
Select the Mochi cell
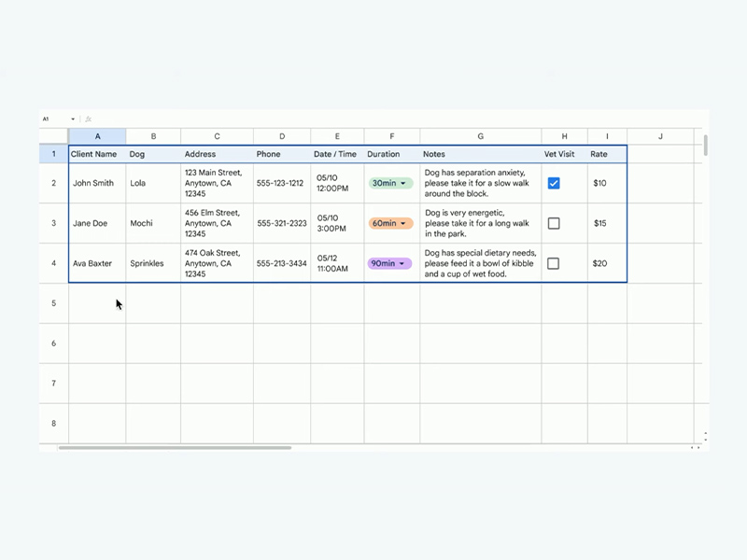click(153, 223)
